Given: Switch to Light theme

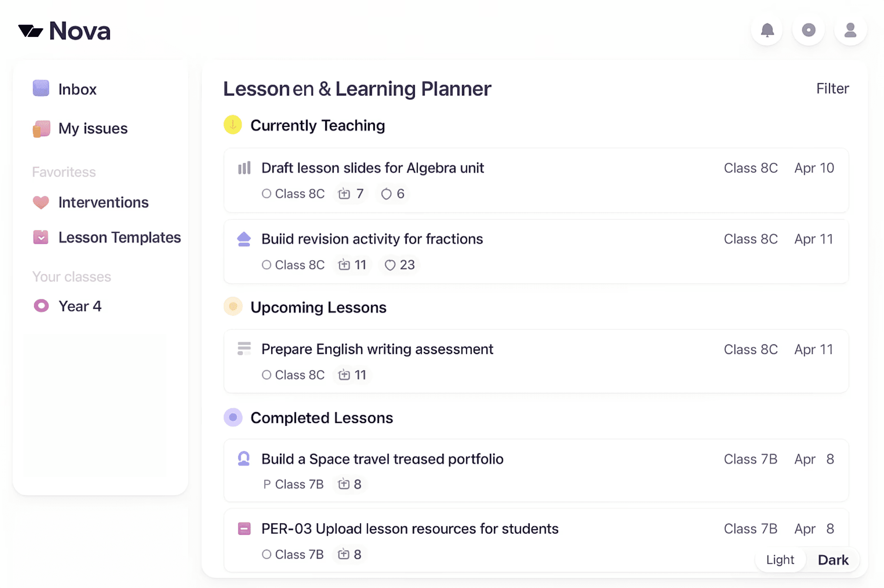Looking at the screenshot, I should click(780, 560).
